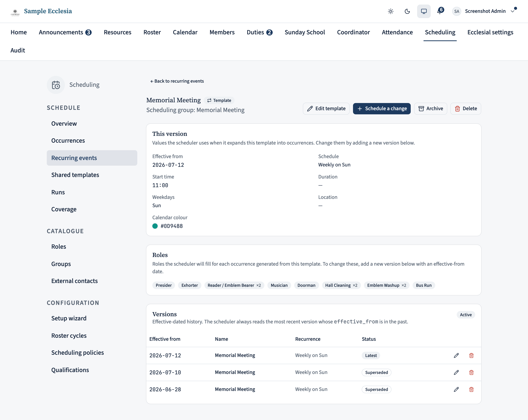Click the Active badge in Versions
The image size is (528, 420).
tap(466, 315)
